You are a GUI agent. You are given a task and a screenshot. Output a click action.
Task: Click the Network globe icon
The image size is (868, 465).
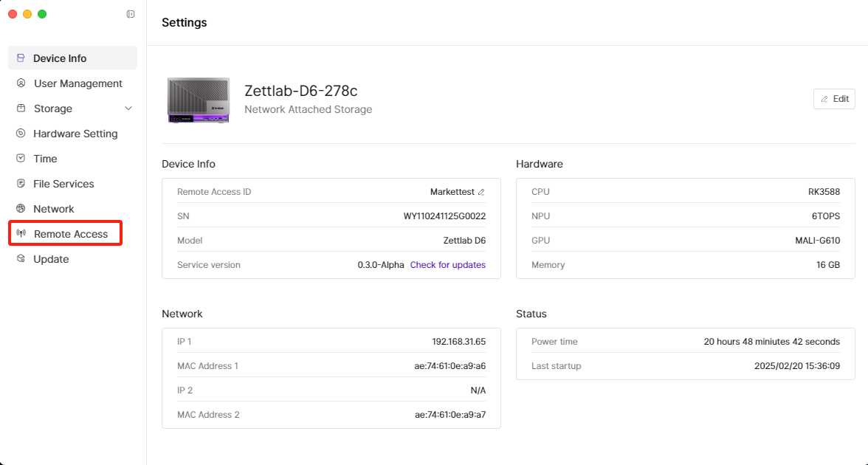pos(21,209)
